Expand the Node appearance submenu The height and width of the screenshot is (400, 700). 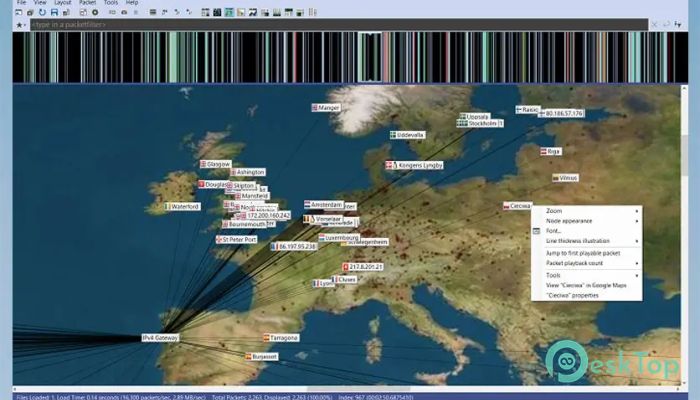pos(587,221)
